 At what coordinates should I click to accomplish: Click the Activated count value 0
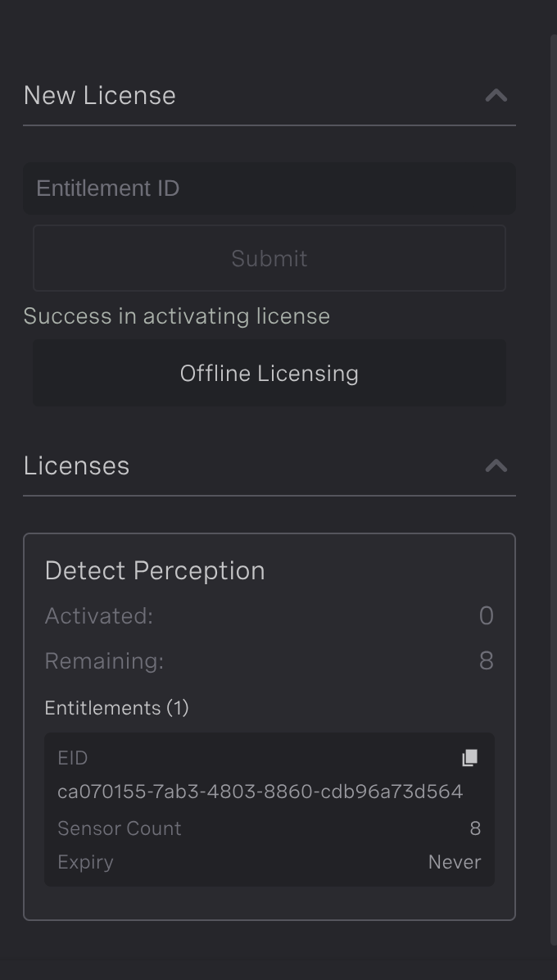pyautogui.click(x=487, y=615)
